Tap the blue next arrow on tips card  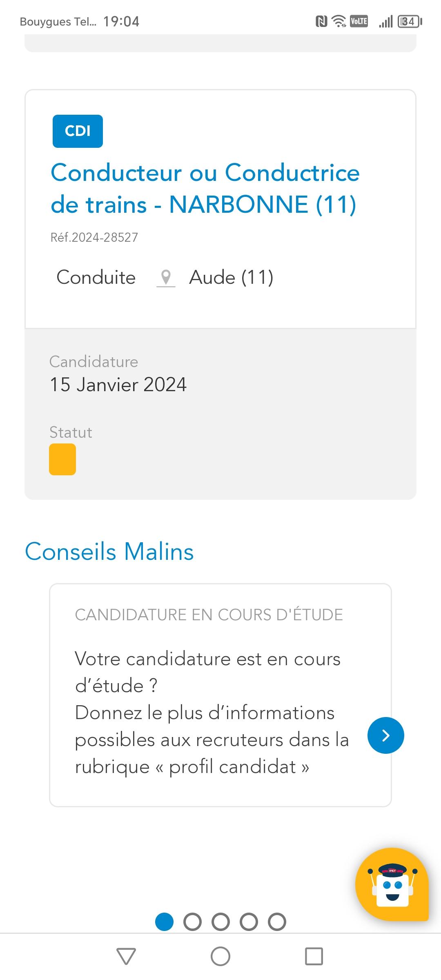click(x=385, y=735)
